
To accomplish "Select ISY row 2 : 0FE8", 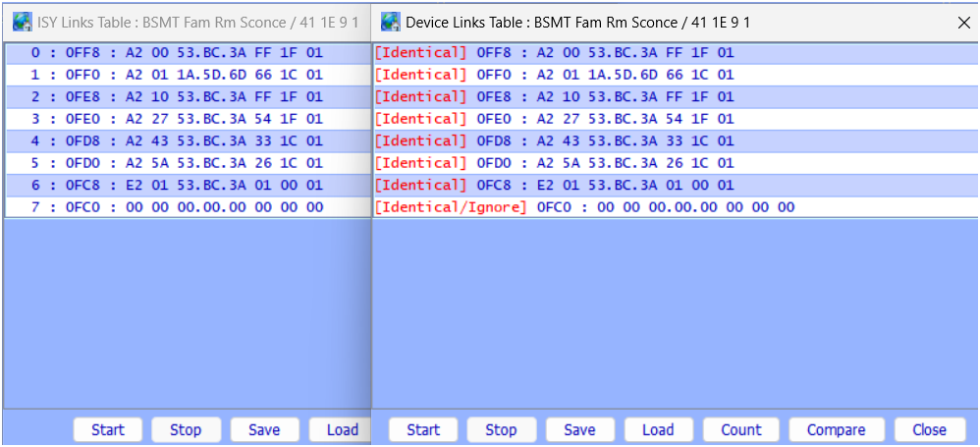I will [188, 97].
